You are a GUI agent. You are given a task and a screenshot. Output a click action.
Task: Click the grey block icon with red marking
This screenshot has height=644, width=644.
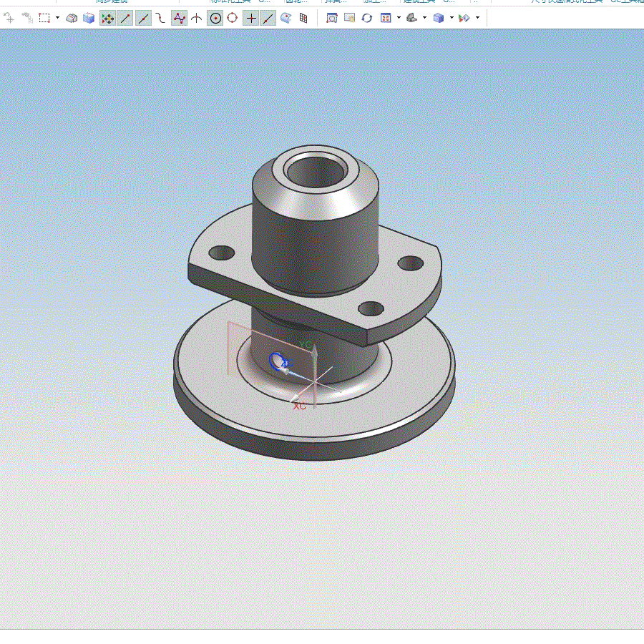click(72, 18)
